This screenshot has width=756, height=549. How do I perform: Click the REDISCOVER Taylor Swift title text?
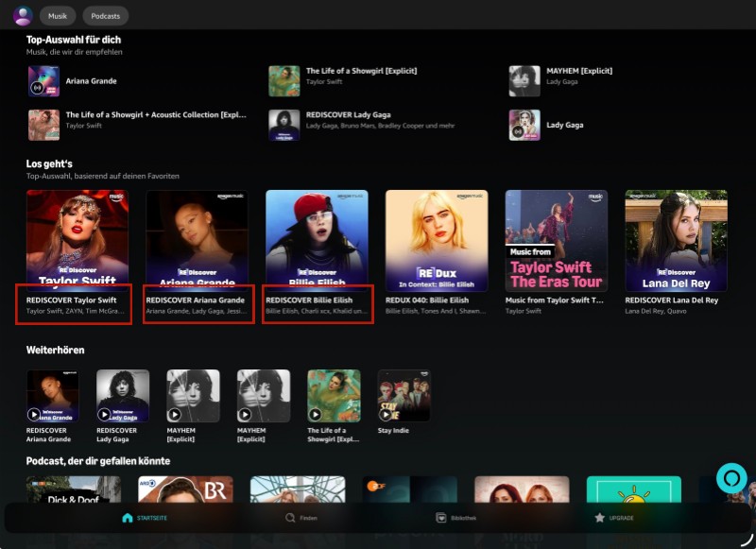pos(72,300)
